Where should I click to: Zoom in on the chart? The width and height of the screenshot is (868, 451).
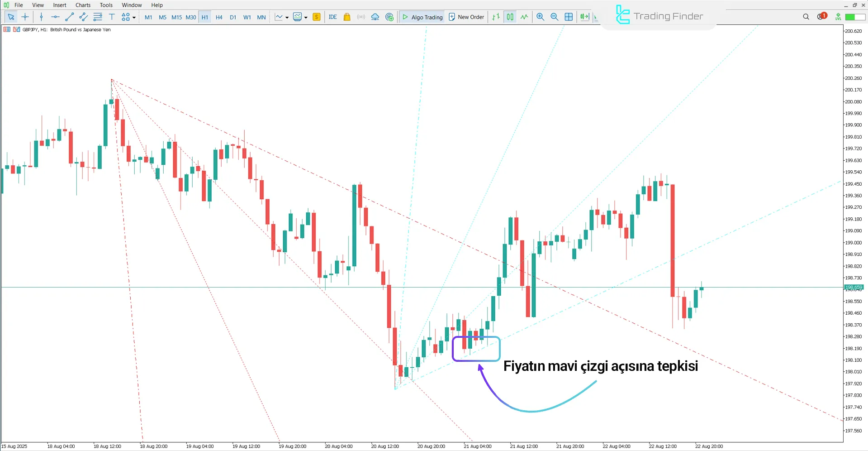coord(540,17)
